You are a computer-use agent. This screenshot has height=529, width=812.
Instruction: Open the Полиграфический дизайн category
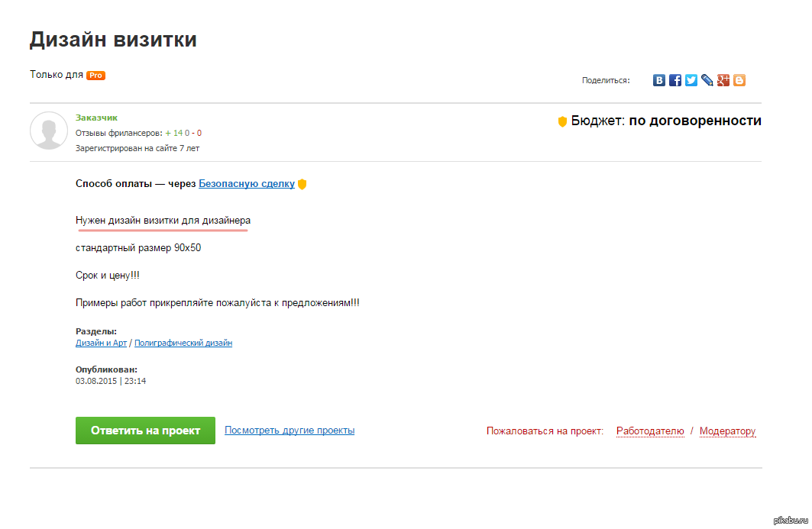183,344
